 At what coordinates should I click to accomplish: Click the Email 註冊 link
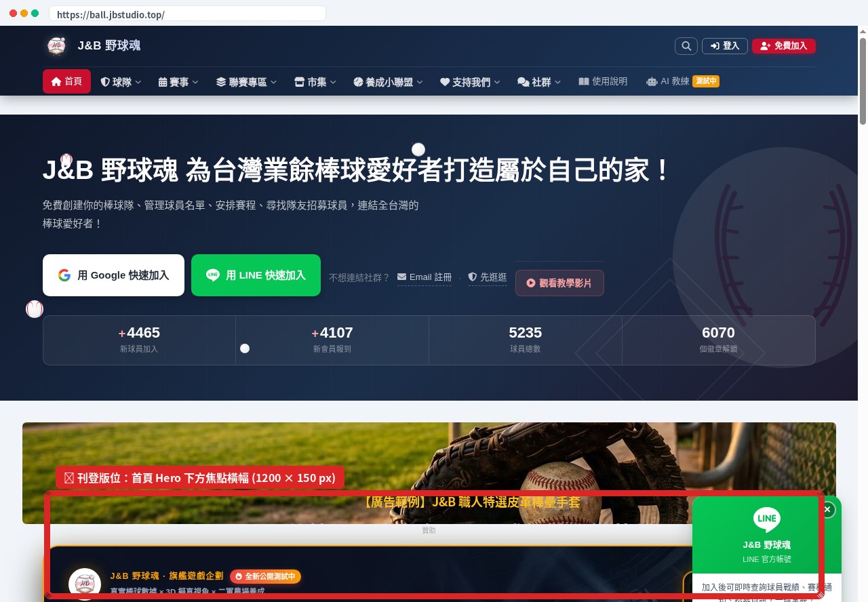[425, 277]
